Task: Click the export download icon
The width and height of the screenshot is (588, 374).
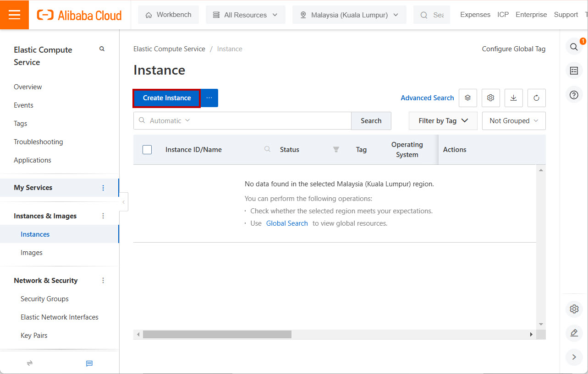Action: pyautogui.click(x=513, y=98)
